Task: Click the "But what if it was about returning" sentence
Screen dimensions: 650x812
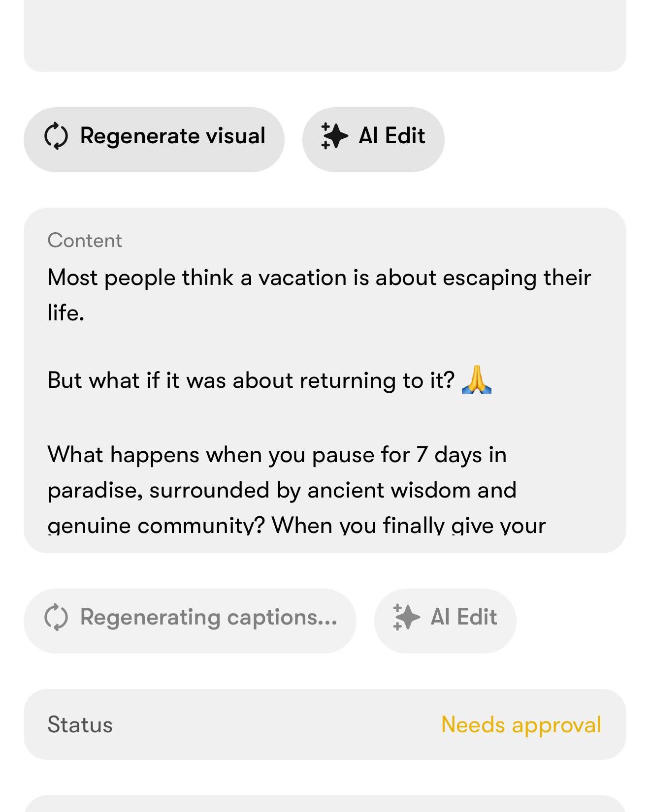Action: tap(250, 380)
